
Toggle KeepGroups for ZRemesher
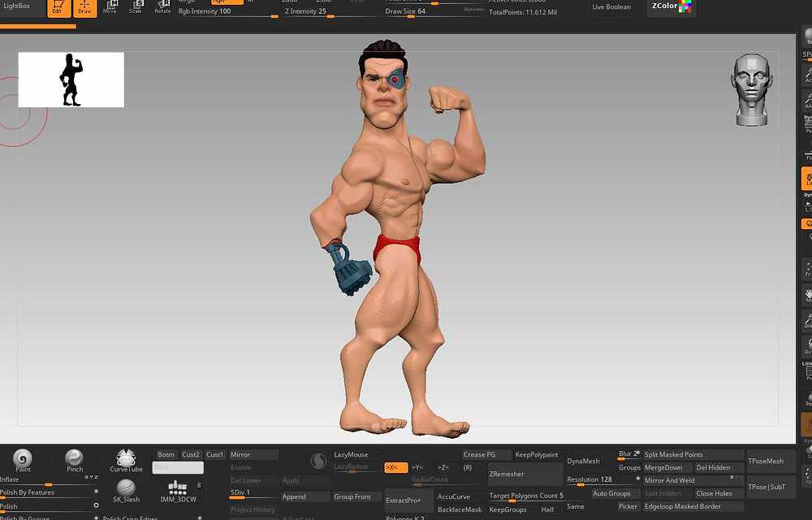coord(508,509)
